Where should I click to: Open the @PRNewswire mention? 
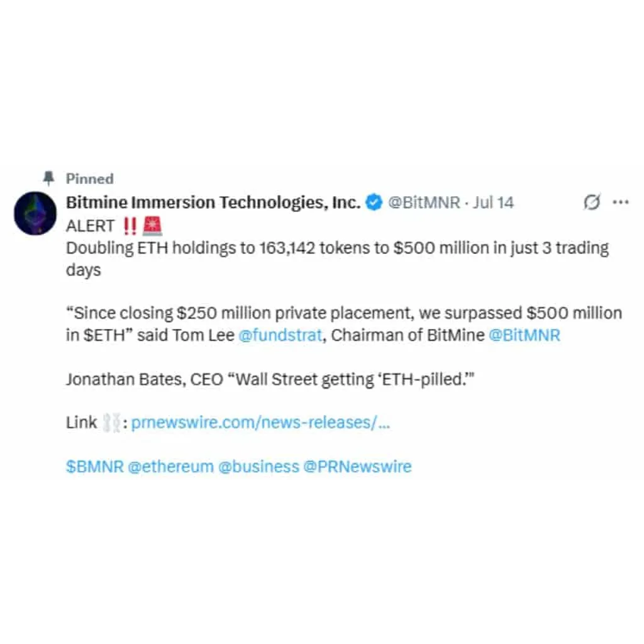pyautogui.click(x=357, y=467)
